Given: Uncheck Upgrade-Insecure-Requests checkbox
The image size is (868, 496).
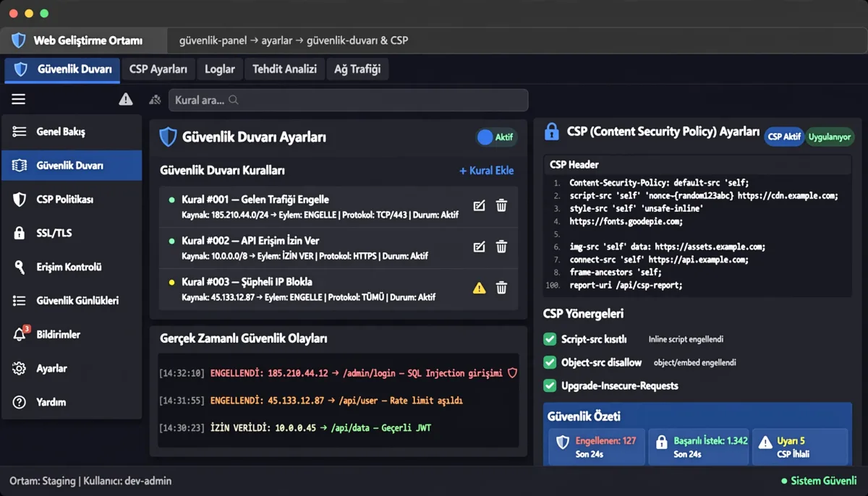Looking at the screenshot, I should [x=550, y=385].
